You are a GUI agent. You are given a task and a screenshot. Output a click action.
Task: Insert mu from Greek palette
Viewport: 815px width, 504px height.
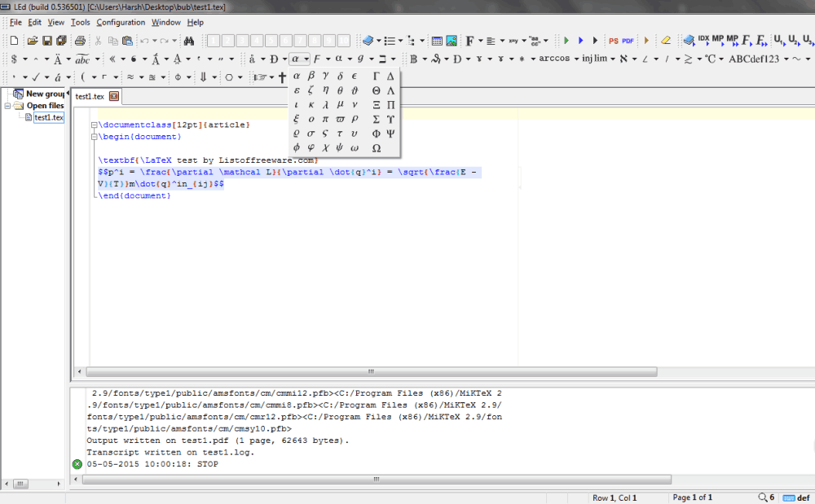[x=340, y=104]
